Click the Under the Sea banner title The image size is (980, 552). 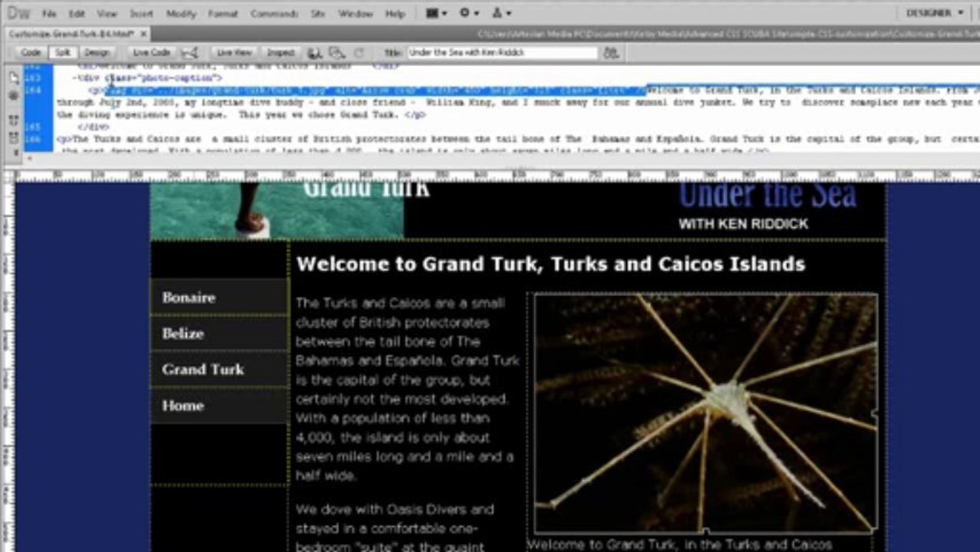tap(768, 195)
